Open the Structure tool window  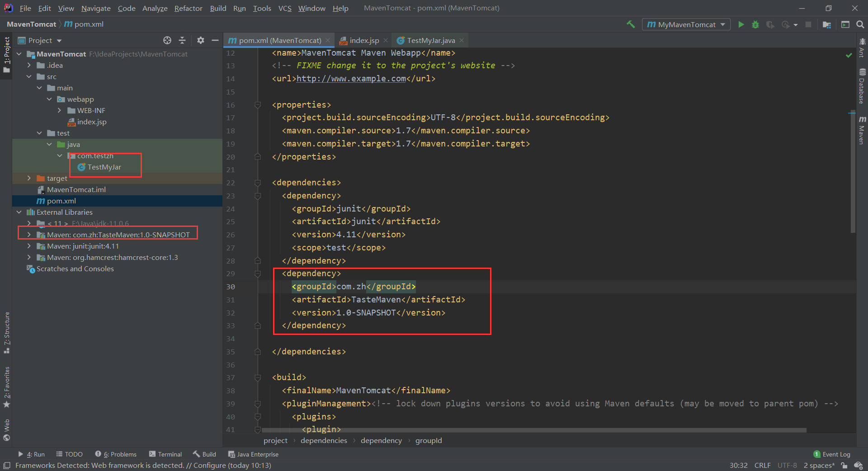[x=6, y=333]
